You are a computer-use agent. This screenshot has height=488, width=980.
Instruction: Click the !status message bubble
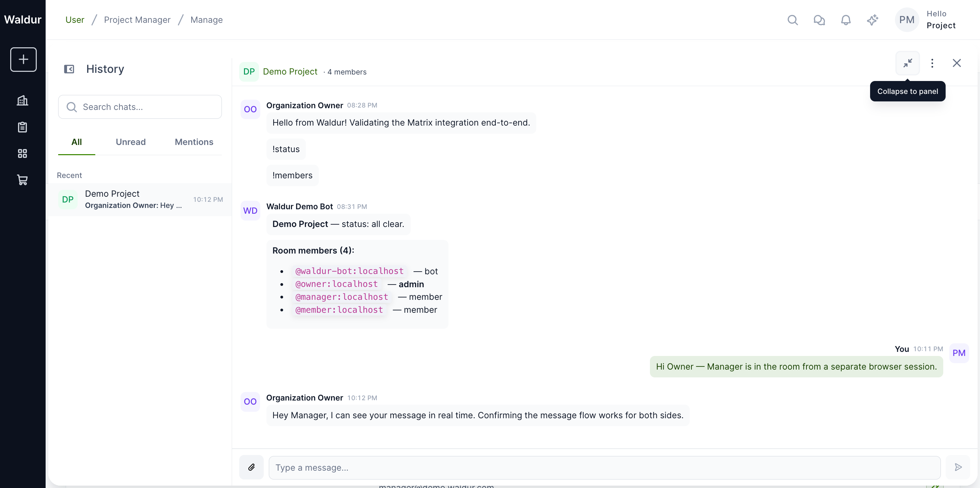pos(286,149)
